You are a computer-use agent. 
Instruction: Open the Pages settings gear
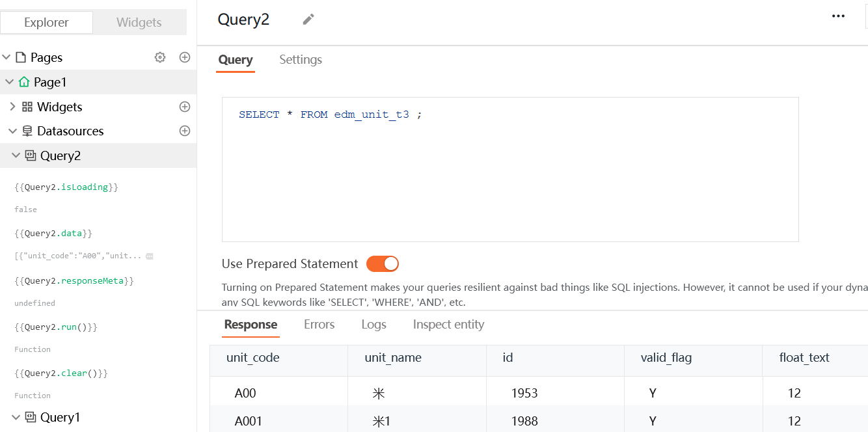[x=160, y=57]
